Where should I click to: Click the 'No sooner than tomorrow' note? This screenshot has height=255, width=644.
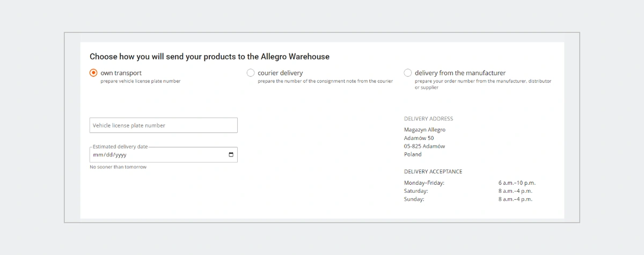click(x=118, y=167)
